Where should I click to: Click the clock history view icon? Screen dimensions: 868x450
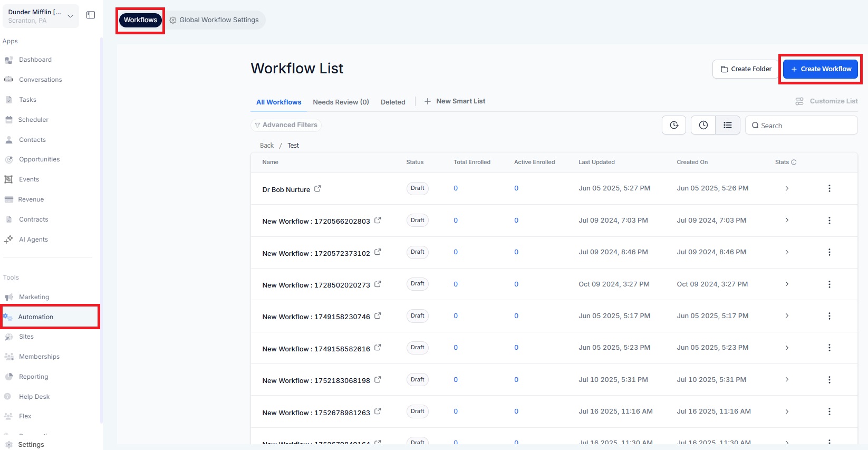(703, 126)
